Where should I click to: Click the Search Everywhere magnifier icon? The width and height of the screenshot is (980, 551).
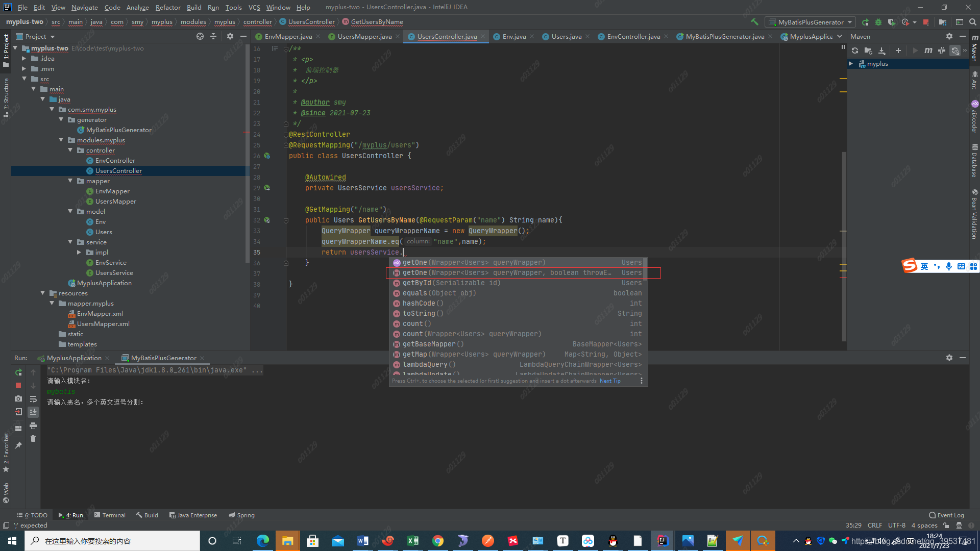coord(973,22)
